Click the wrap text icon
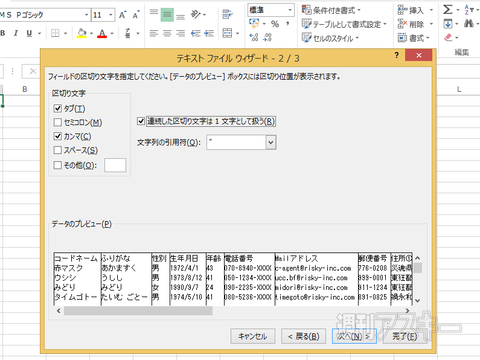The height and width of the screenshot is (360, 480). (228, 14)
